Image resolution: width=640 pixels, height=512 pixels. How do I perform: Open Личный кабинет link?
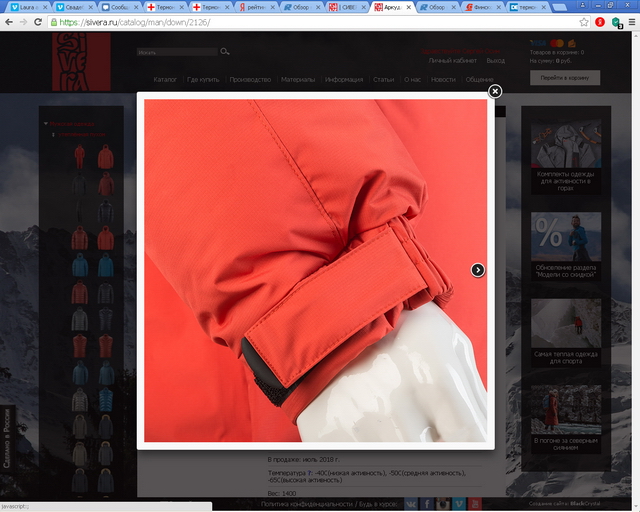[x=452, y=60]
